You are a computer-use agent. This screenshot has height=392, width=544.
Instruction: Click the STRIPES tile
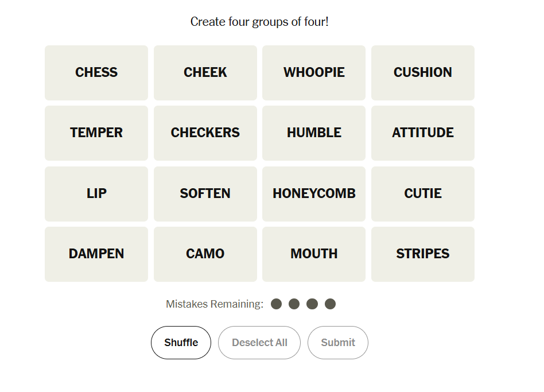pyautogui.click(x=423, y=254)
